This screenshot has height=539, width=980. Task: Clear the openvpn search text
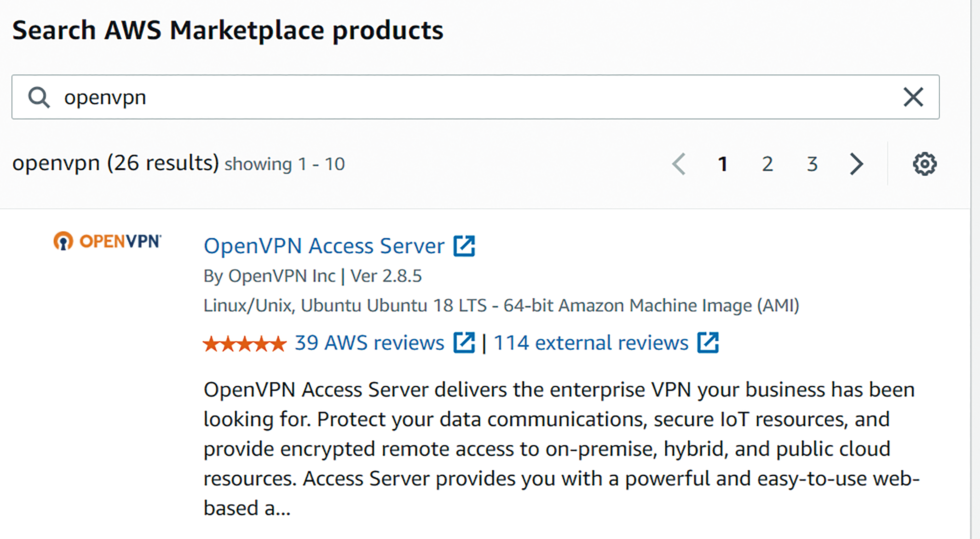[x=913, y=97]
